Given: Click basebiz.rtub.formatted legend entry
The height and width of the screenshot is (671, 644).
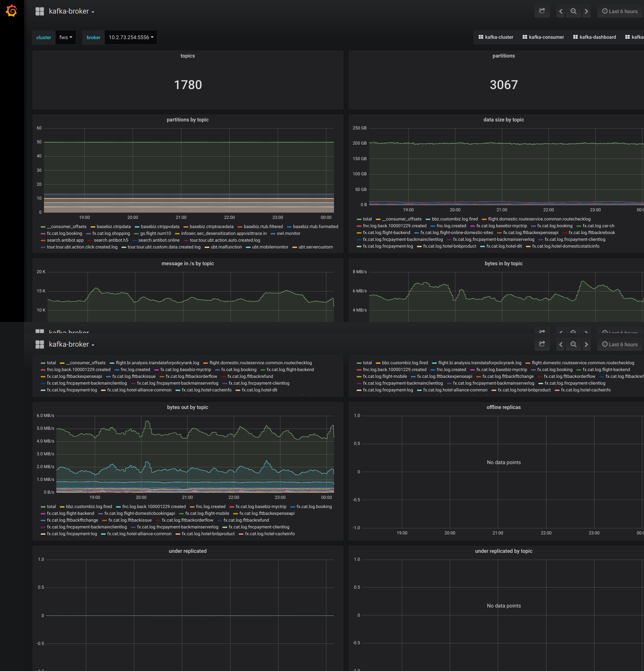Looking at the screenshot, I should coord(316,227).
